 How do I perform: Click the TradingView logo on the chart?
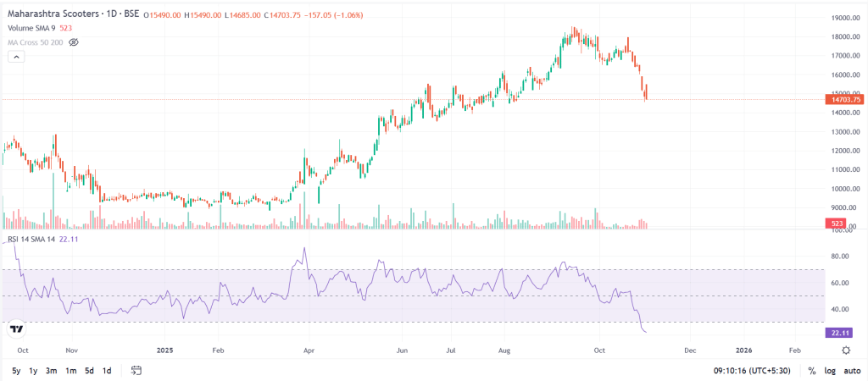[15, 329]
